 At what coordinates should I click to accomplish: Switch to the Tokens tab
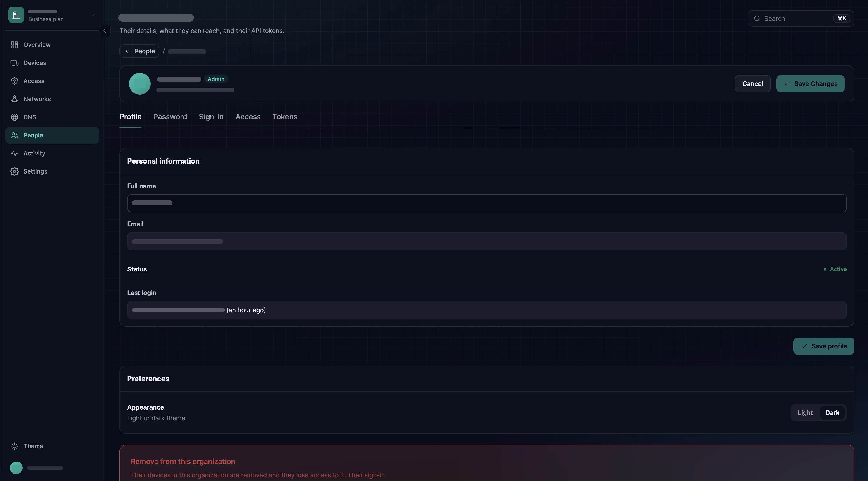click(285, 117)
